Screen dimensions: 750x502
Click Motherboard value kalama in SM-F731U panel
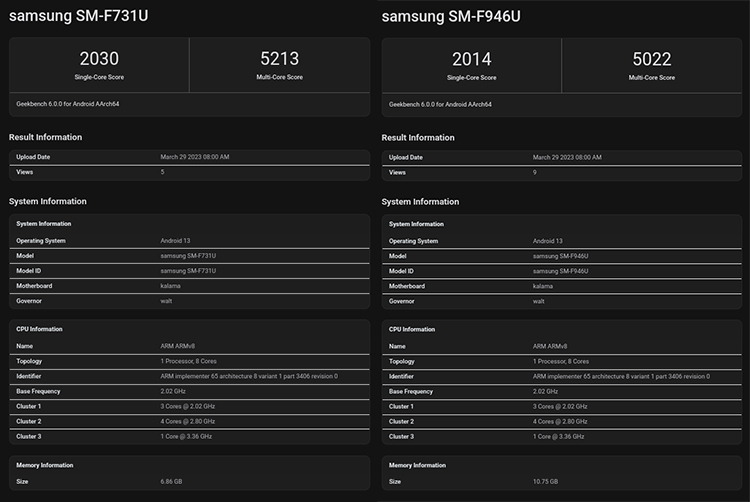coord(170,286)
